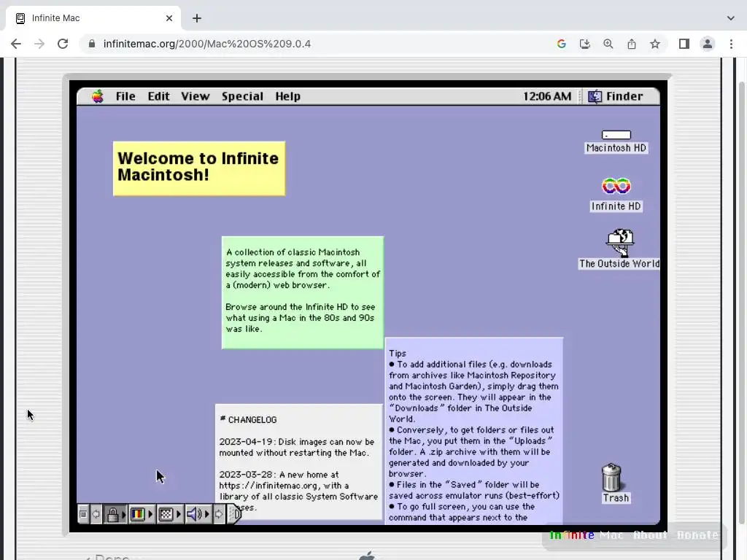Go back in browser history

pos(16,44)
